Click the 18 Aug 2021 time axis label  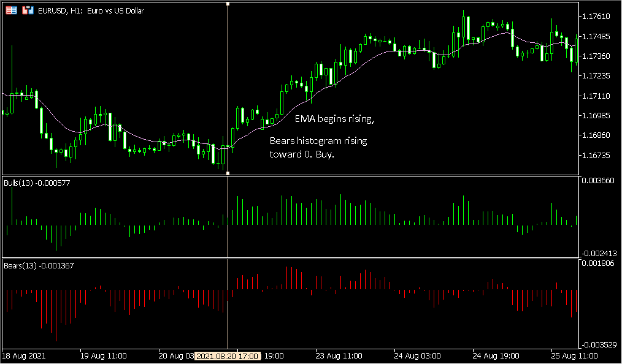coord(24,355)
